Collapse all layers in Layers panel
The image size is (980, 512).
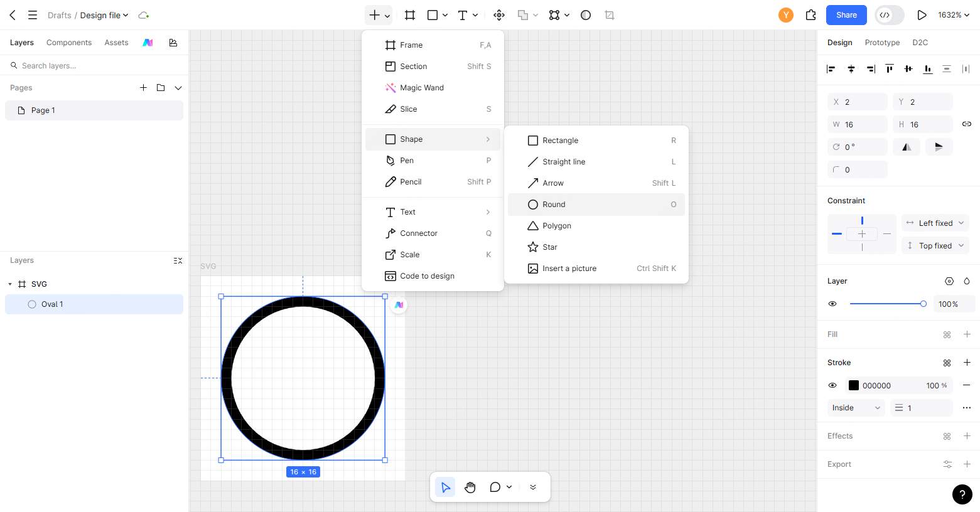click(x=178, y=260)
